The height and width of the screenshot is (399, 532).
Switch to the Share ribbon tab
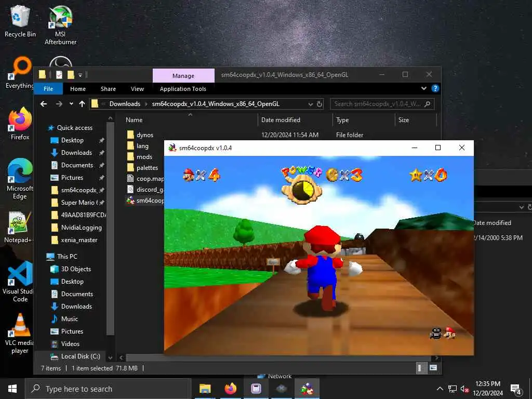pyautogui.click(x=108, y=88)
